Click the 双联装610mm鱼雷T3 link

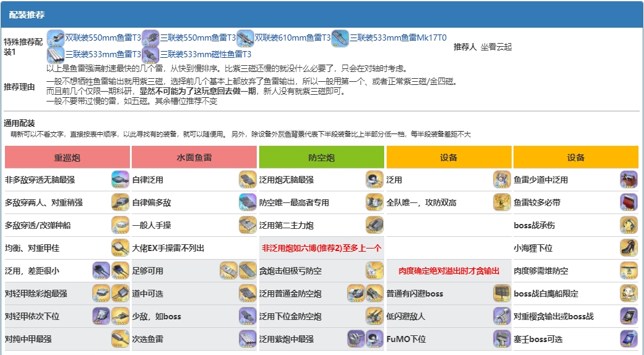point(292,38)
